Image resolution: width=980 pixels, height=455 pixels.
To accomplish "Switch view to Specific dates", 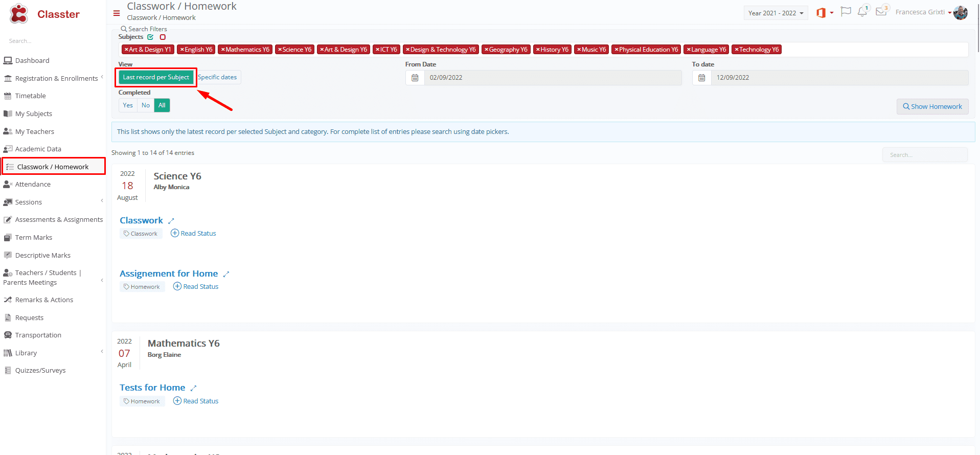I will (x=217, y=77).
